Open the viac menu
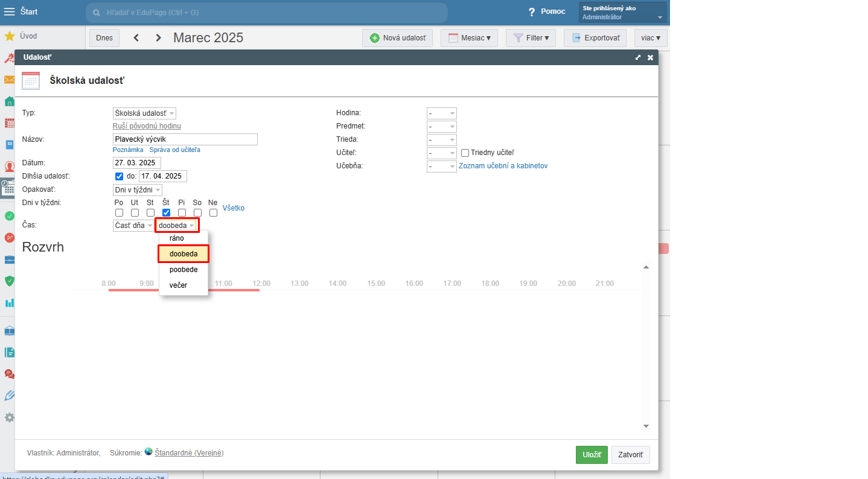Viewport: 868px width, 479px height. 651,38
